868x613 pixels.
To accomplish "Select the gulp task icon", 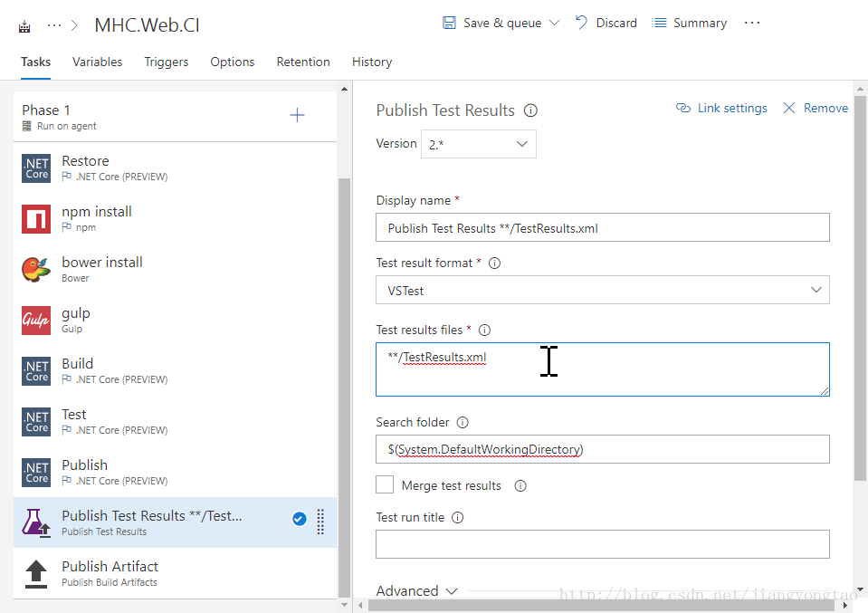I will coord(36,320).
